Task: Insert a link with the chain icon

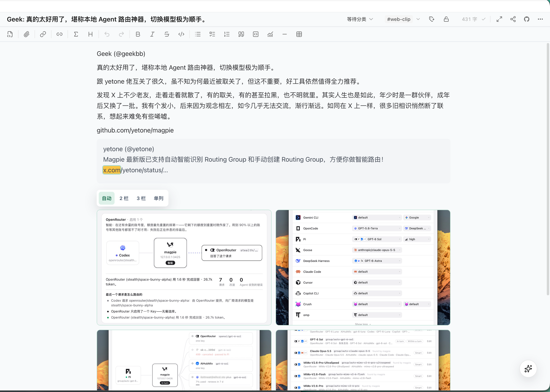Action: coord(43,34)
